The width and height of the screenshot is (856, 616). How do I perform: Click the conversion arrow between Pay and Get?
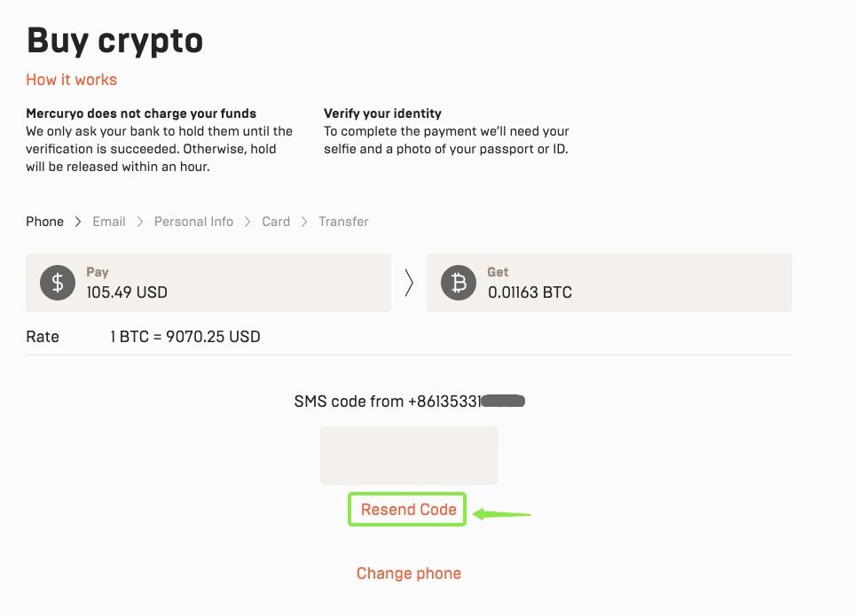(408, 283)
